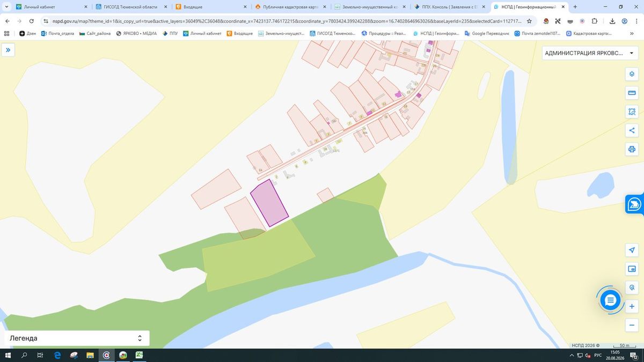644x362 pixels.
Task: Open the АДМИНИСТРАЦИЯ ЯРКОВС... account dropdown
Action: pyautogui.click(x=589, y=53)
